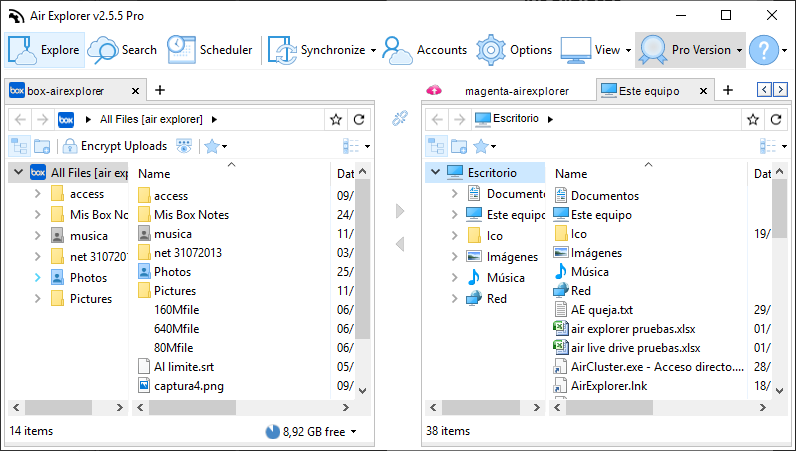Open the Scheduler

pyautogui.click(x=210, y=50)
